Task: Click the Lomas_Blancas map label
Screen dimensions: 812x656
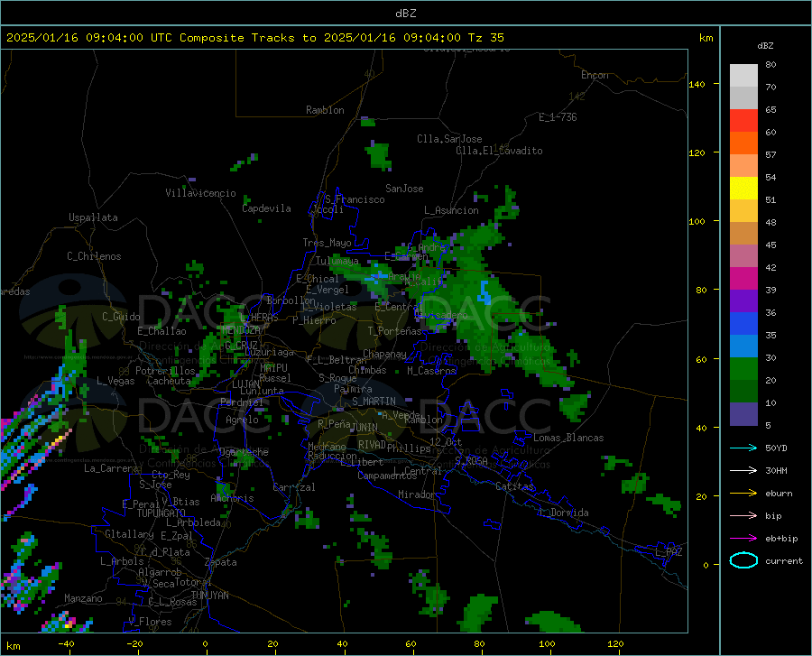Action: [x=568, y=438]
